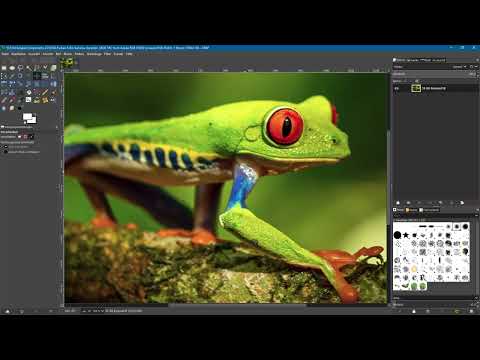Open the Farben menu
This screenshot has width=480, height=360.
click(79, 54)
